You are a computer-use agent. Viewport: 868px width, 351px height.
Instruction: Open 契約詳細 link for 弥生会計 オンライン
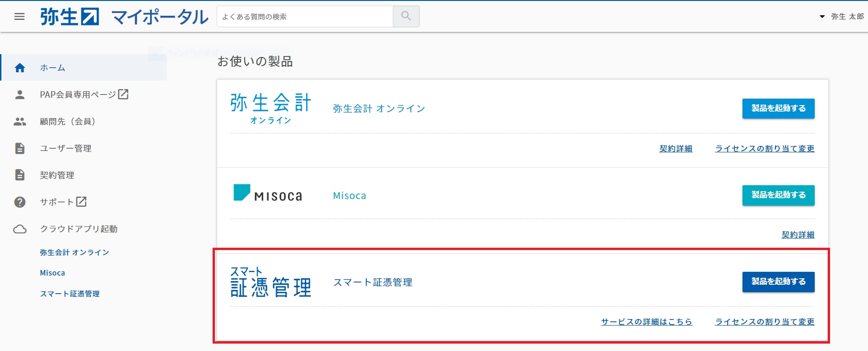[676, 148]
